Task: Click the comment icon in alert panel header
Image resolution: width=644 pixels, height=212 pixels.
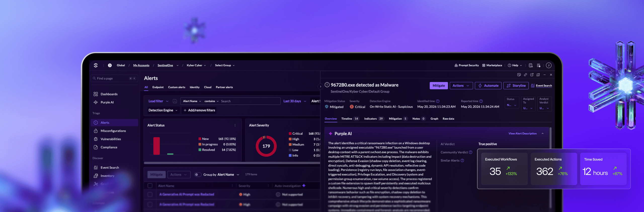Action: tap(519, 75)
